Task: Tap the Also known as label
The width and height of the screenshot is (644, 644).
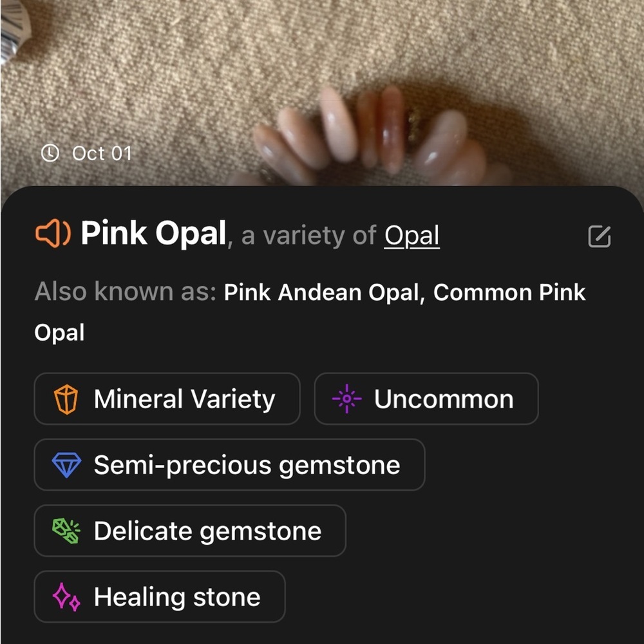Action: coord(126,292)
